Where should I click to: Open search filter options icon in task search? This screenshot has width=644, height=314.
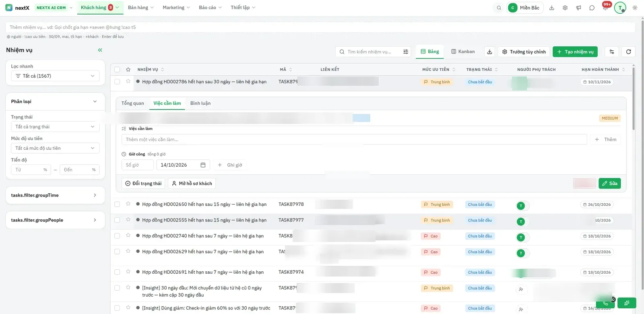tap(406, 52)
